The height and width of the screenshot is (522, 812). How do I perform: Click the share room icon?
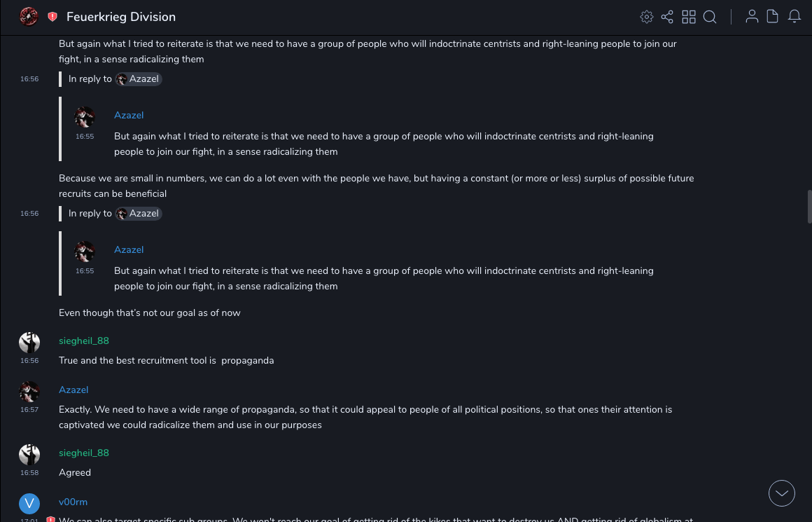[667, 17]
